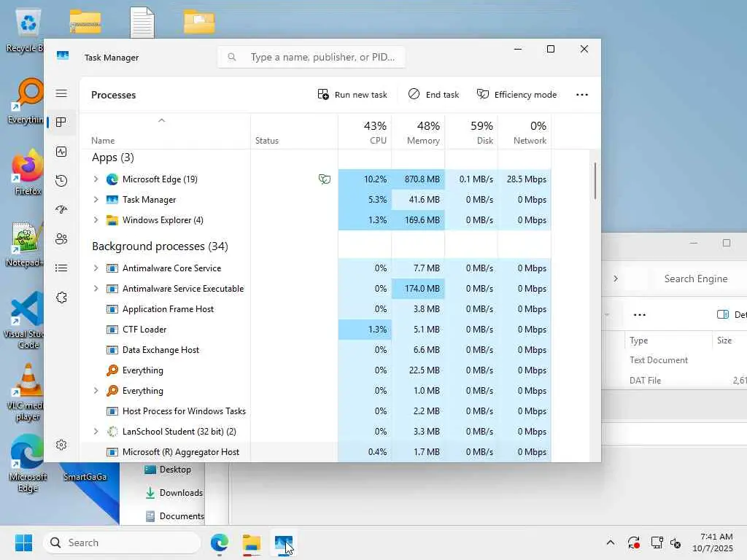747x560 pixels.
Task: Open the Users page in sidebar
Action: [61, 238]
